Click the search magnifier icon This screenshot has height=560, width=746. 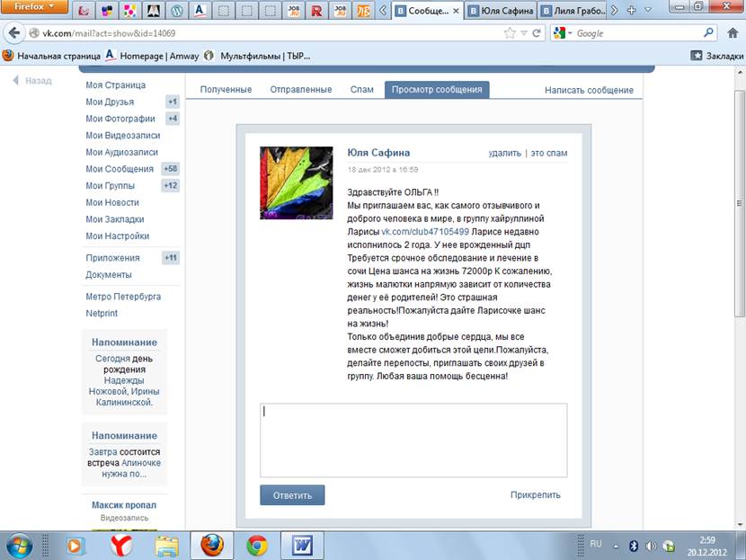[708, 33]
